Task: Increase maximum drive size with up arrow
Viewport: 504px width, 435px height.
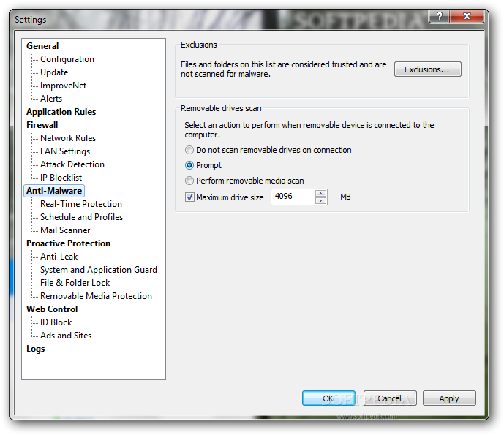Action: 321,193
